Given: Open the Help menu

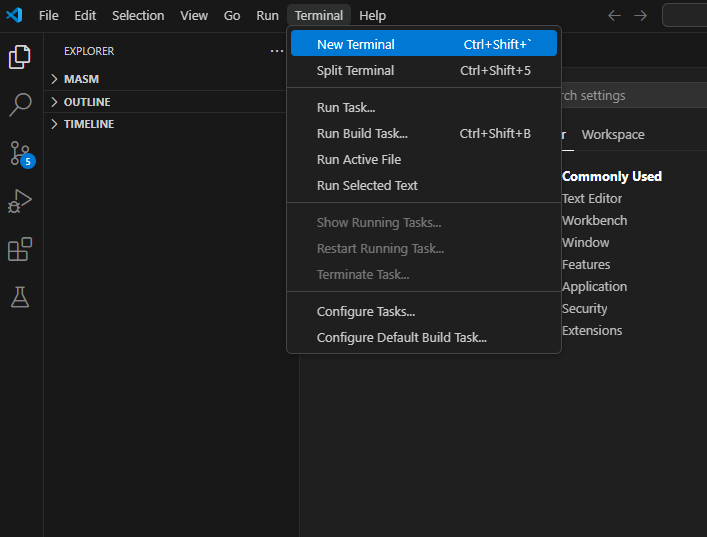Looking at the screenshot, I should (372, 16).
